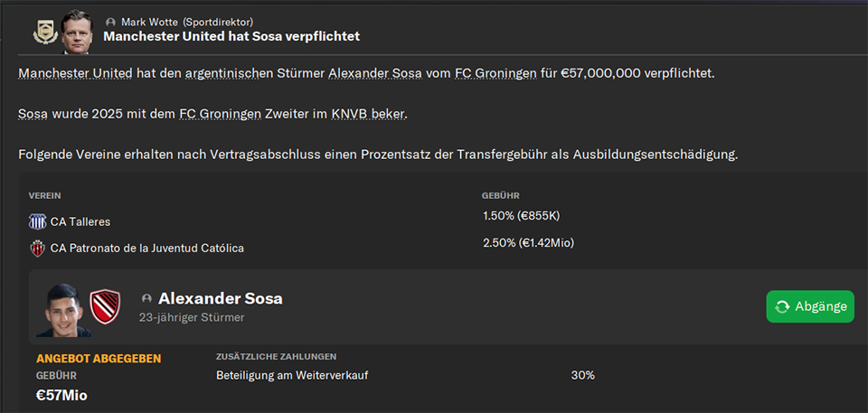Click the person icon beside Alexander Sosa

tap(146, 298)
